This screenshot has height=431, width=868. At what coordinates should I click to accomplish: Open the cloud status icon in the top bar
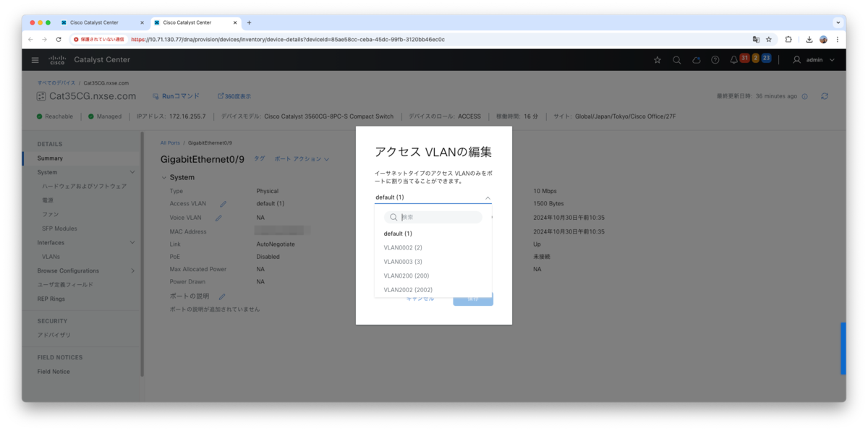point(696,60)
